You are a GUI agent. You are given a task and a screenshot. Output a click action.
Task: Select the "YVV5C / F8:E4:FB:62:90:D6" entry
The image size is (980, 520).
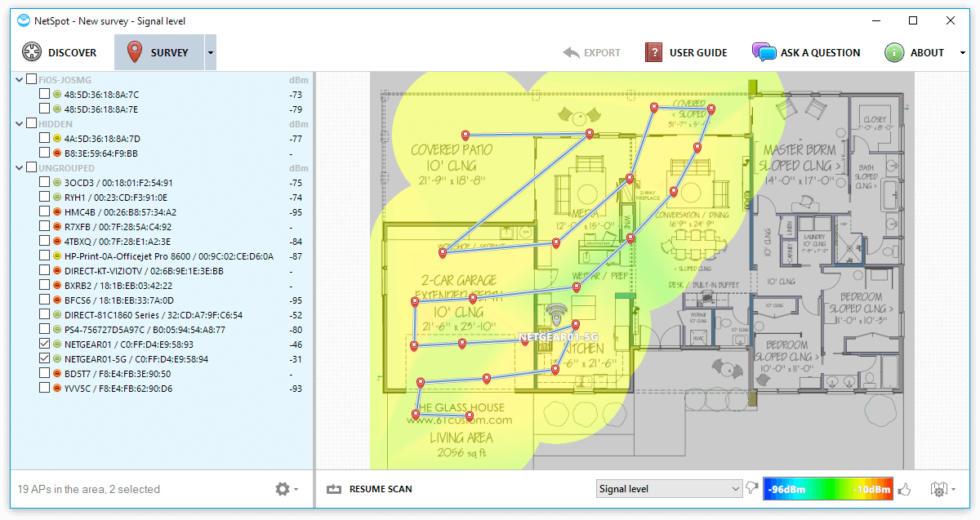pyautogui.click(x=118, y=389)
